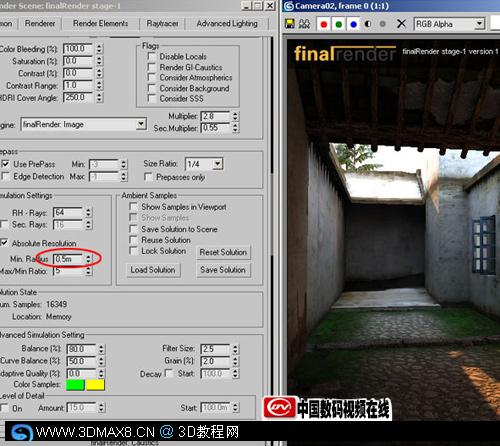Click the save bitmap icon in render window

pyautogui.click(x=290, y=24)
